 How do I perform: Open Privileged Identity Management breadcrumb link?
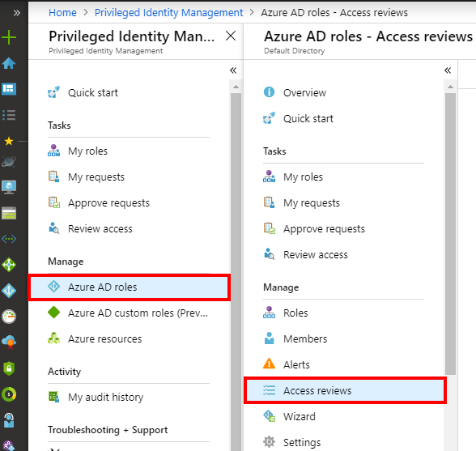click(168, 12)
